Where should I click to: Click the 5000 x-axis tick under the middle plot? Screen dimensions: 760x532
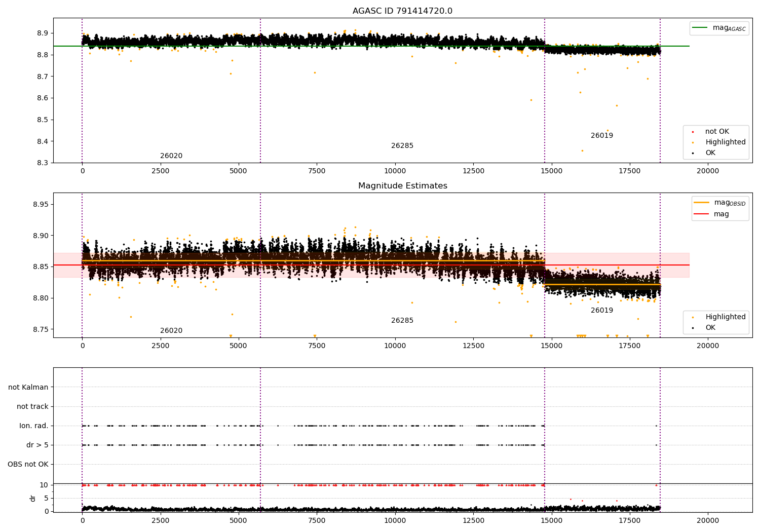click(239, 346)
